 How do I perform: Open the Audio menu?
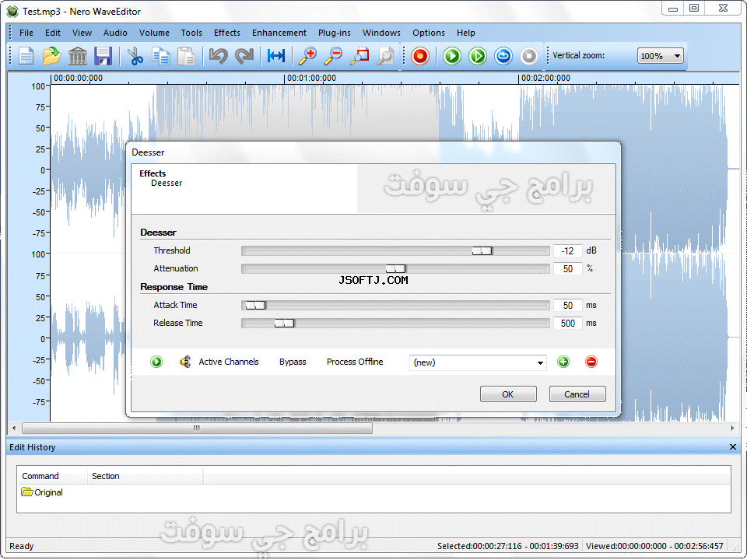[115, 33]
